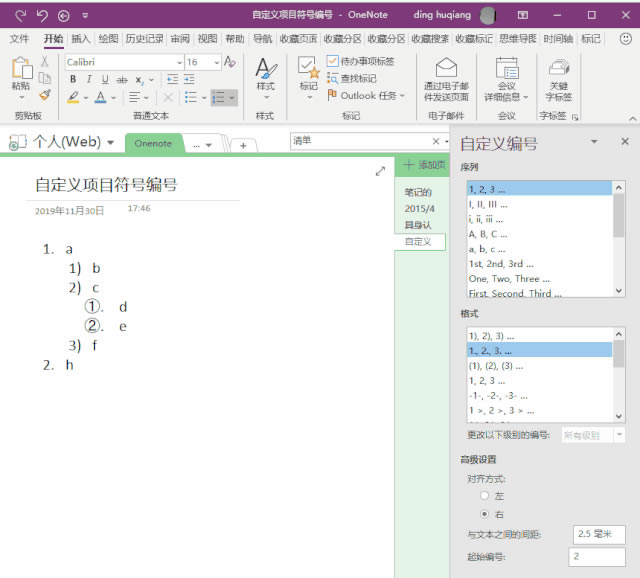Click the starting number input field

click(x=596, y=557)
